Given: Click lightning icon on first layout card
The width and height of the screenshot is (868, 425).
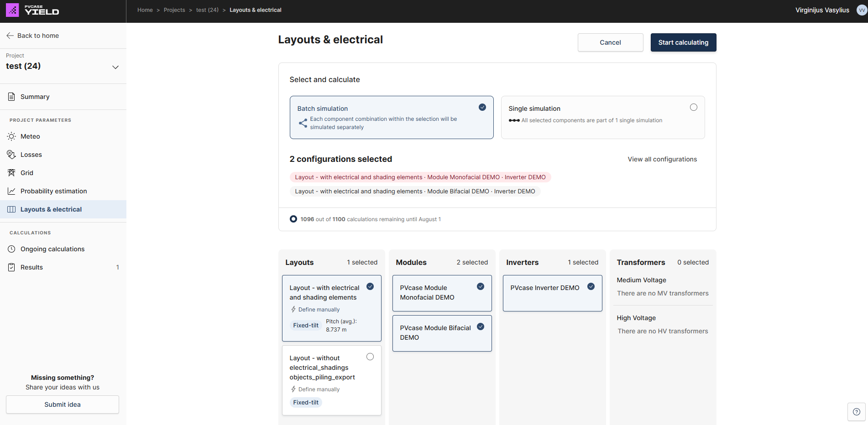Looking at the screenshot, I should coord(293,310).
